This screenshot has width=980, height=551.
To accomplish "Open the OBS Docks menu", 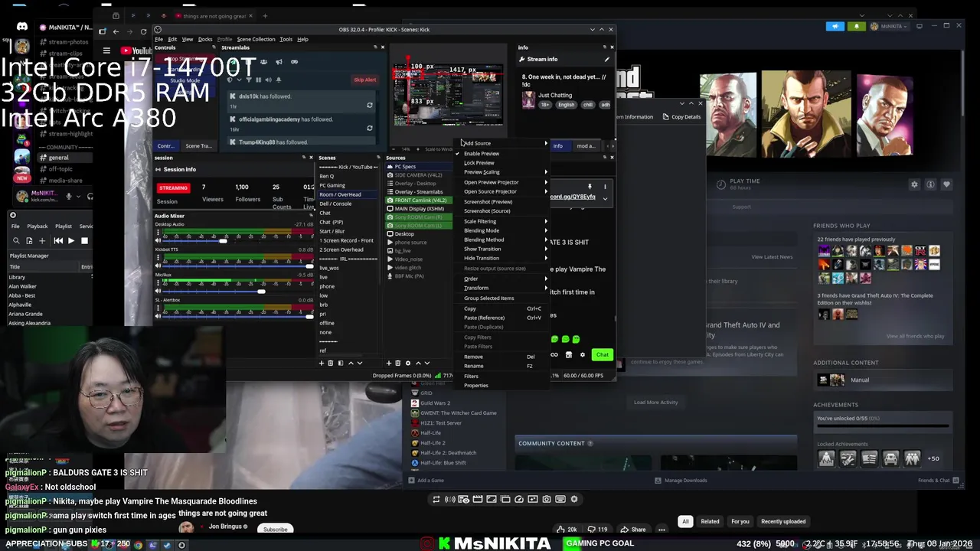I will pyautogui.click(x=205, y=39).
